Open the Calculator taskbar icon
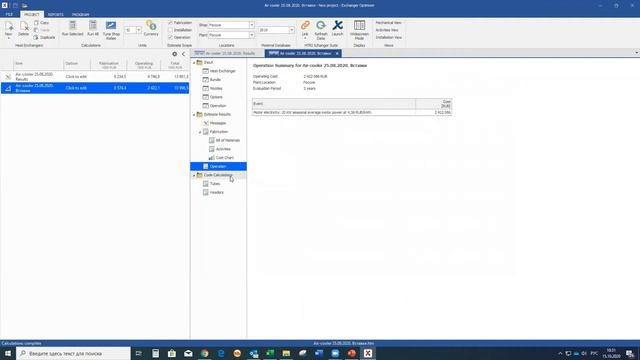Image resolution: width=640 pixels, height=360 pixels. (156, 353)
